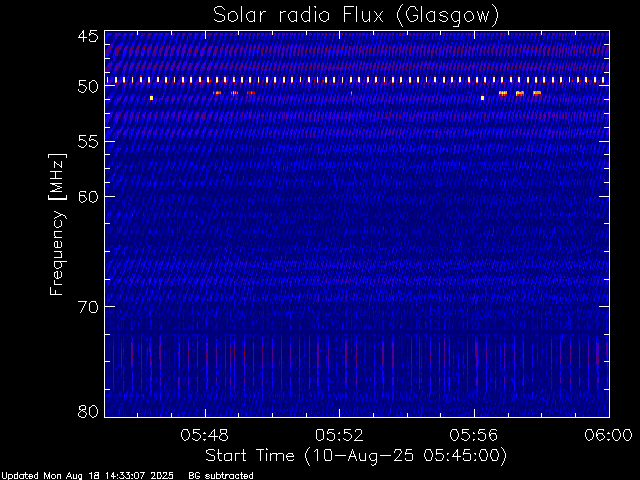Click the 55 MHz frequency axis value
The height and width of the screenshot is (480, 640).
tap(88, 142)
